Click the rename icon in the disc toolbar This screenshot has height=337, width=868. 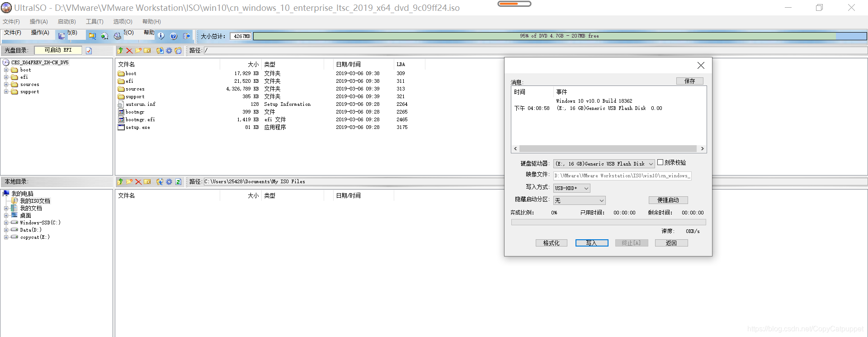click(147, 51)
